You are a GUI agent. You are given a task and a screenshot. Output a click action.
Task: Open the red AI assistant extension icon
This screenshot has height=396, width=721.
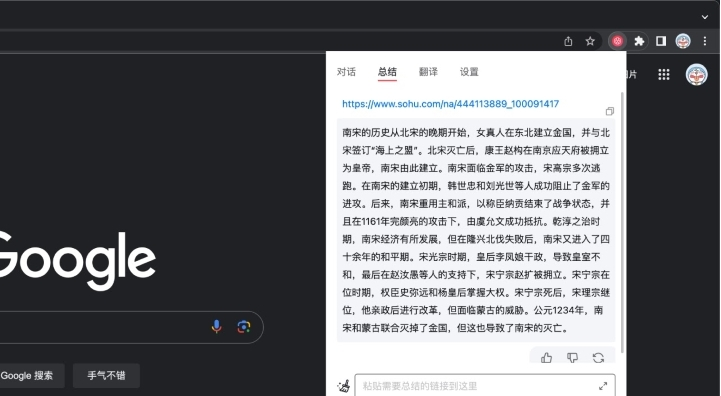pyautogui.click(x=617, y=41)
